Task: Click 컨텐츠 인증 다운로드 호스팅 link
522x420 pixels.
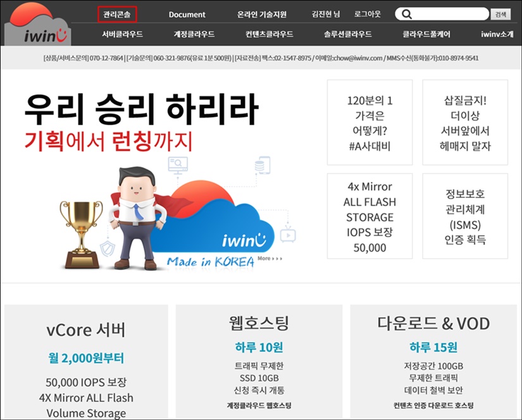Action: [433, 405]
